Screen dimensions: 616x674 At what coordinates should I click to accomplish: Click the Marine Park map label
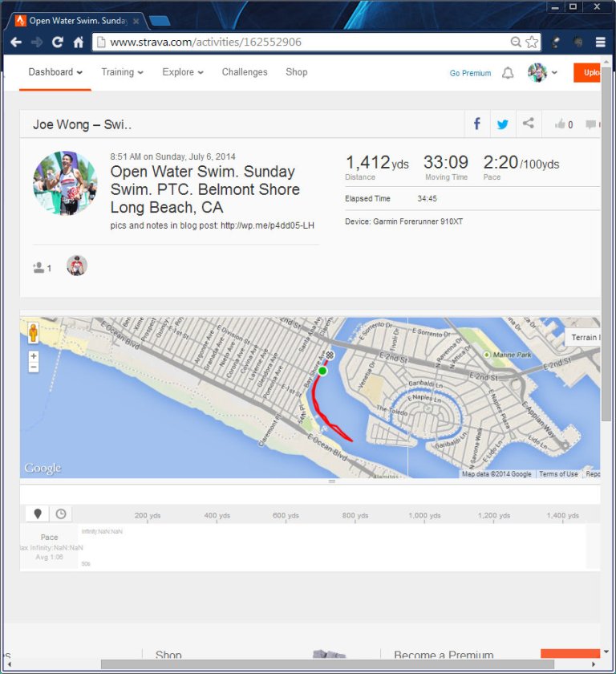(512, 355)
